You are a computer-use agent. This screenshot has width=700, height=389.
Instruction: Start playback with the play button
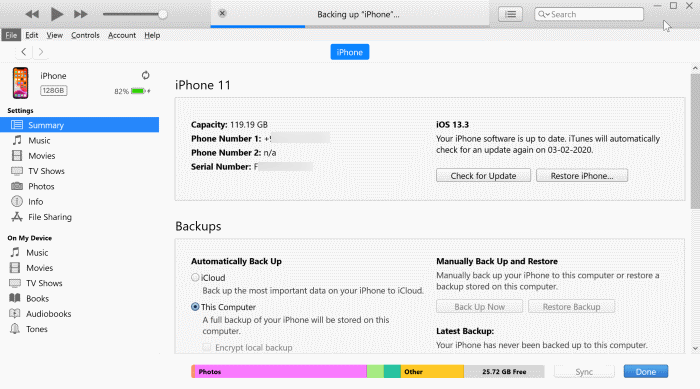pyautogui.click(x=56, y=14)
